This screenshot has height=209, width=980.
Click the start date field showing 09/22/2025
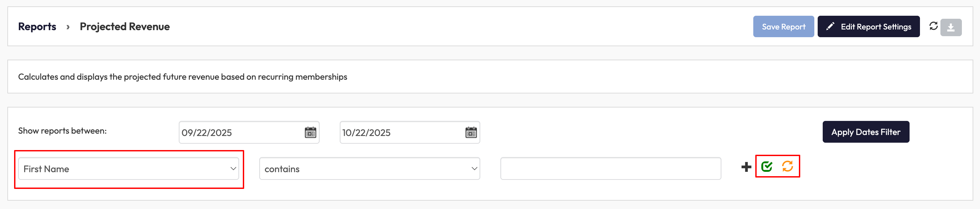coord(240,133)
